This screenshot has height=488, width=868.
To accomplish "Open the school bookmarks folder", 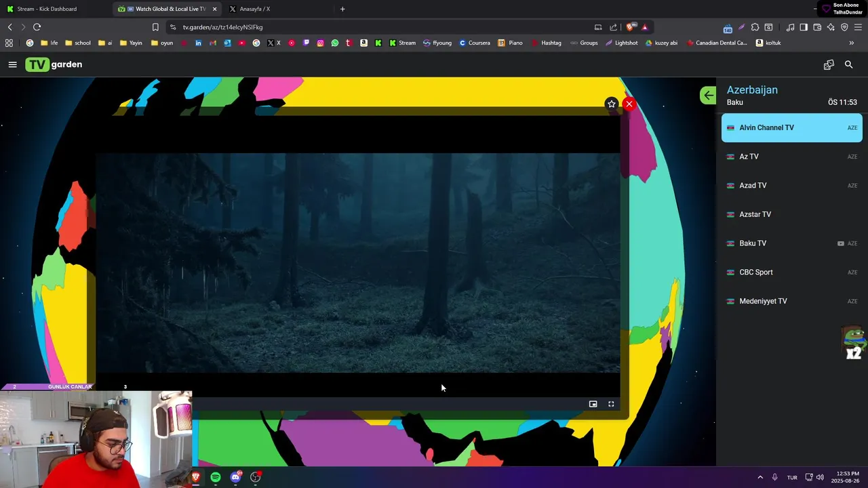I will pyautogui.click(x=77, y=43).
